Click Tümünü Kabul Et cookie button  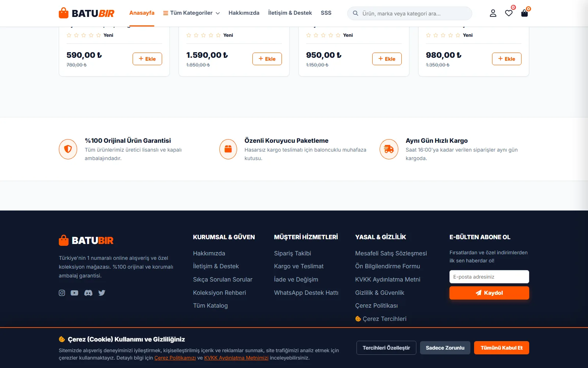[502, 348]
